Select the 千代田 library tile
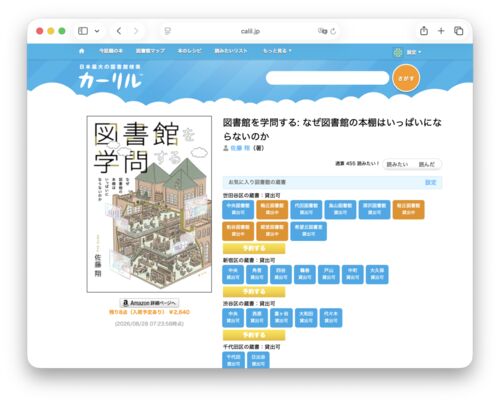This screenshot has width=500, height=404. pos(233,360)
